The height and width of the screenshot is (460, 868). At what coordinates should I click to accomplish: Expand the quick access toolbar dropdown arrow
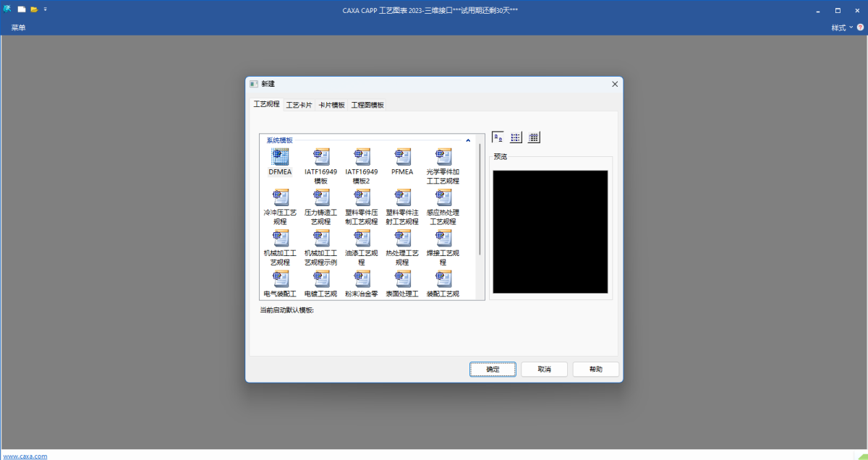point(45,9)
